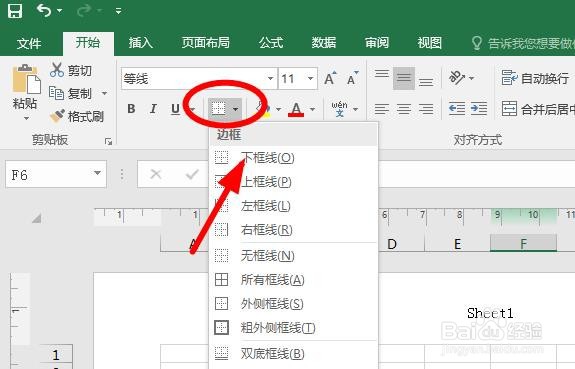Image resolution: width=575 pixels, height=369 pixels.
Task: Open the 剪贴板 dialog launcher
Action: [108, 141]
